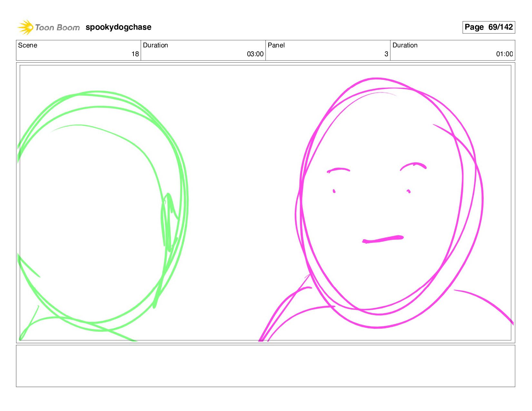Click the scene number 18
Viewport: 532px width, 411px height.
135,54
